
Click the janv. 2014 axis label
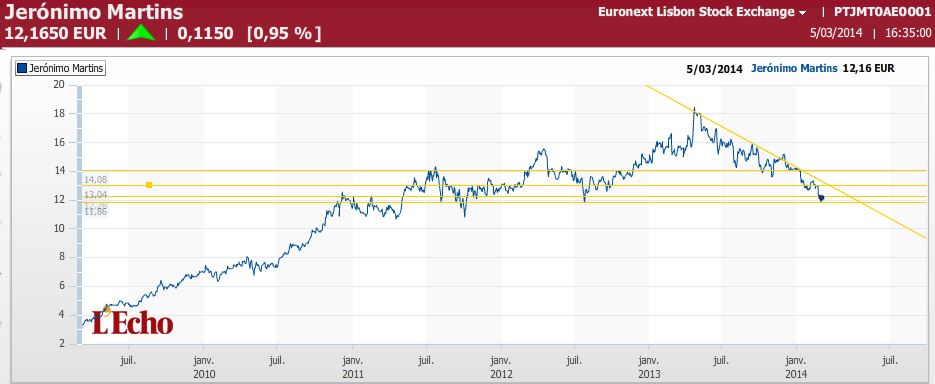pyautogui.click(x=797, y=367)
